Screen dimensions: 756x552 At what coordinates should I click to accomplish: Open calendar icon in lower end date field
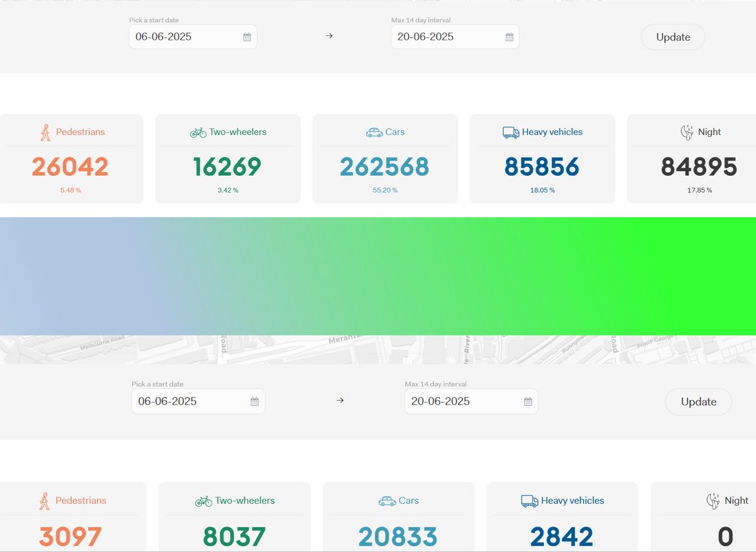[x=528, y=402]
